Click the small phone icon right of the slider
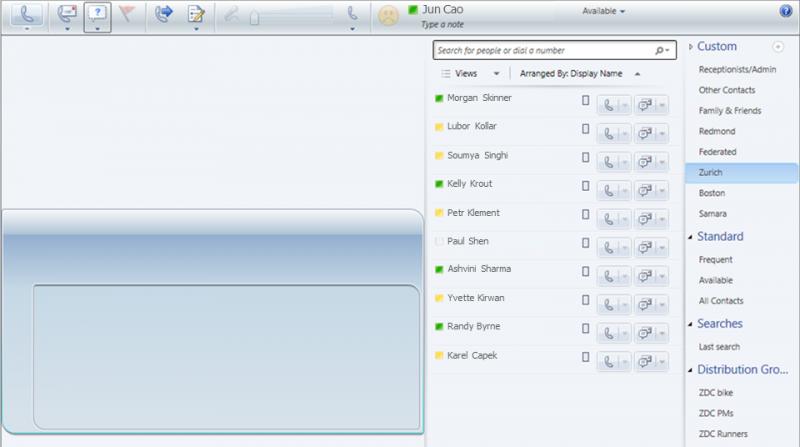The image size is (800, 447). (x=353, y=14)
